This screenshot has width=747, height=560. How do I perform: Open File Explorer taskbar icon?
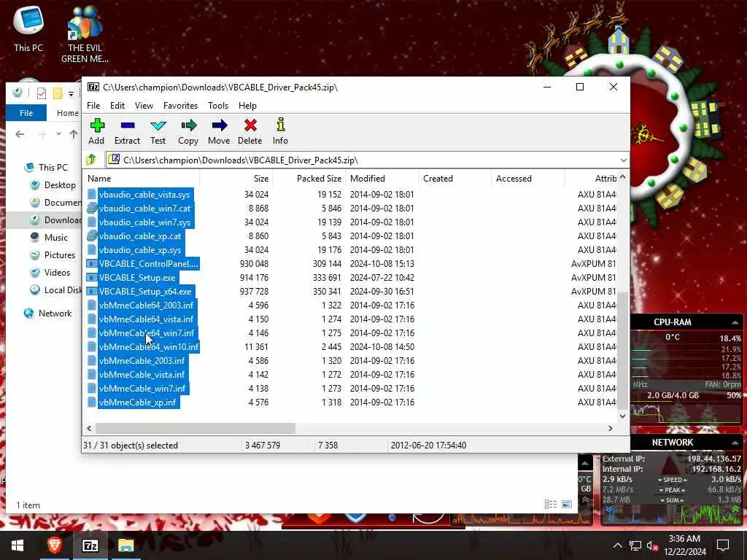pyautogui.click(x=126, y=545)
